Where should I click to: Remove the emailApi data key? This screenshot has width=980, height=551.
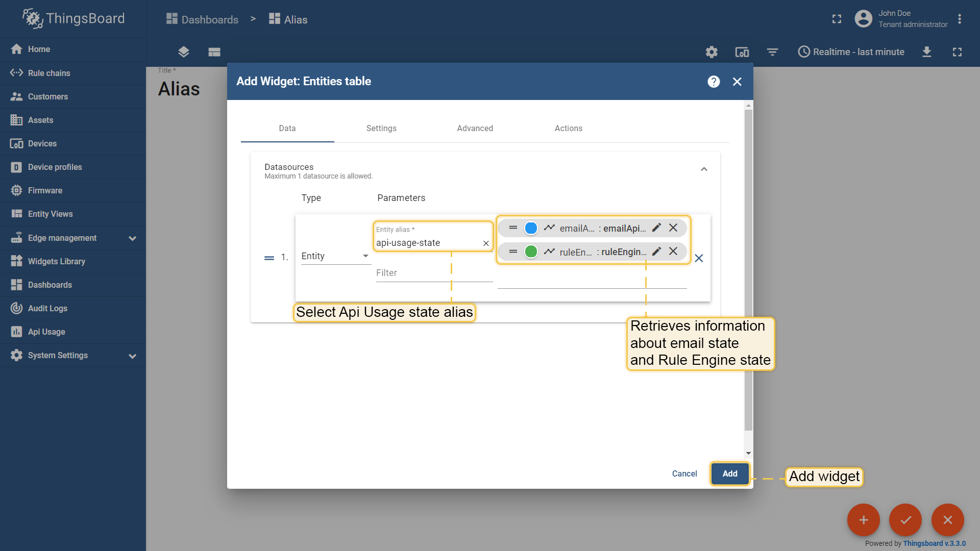pos(673,228)
